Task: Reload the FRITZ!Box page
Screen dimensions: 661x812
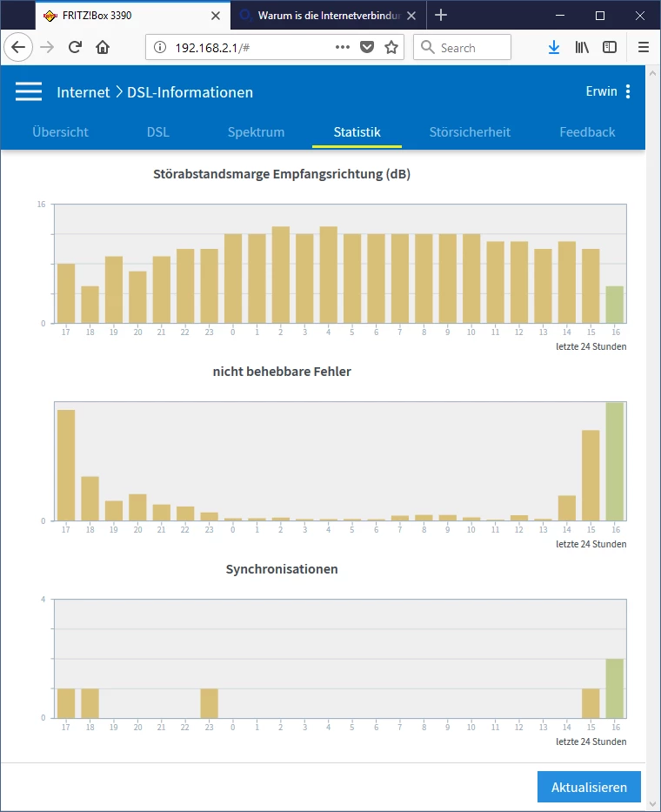Action: (75, 47)
